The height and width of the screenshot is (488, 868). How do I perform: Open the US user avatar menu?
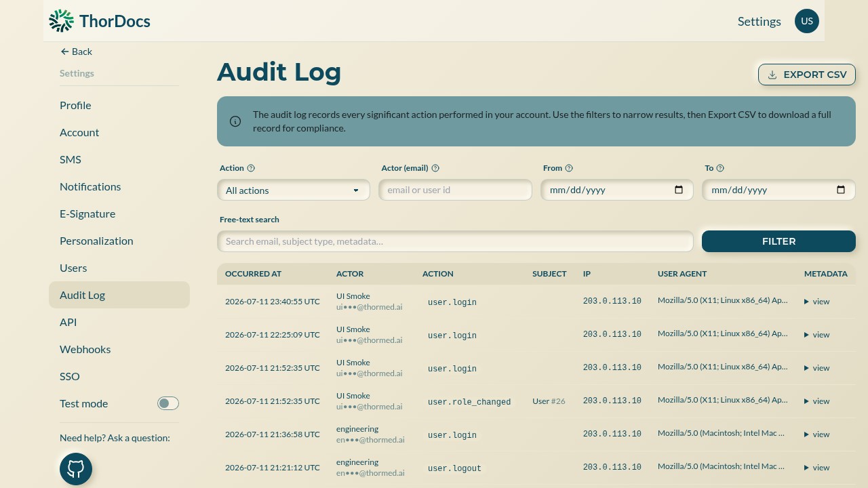[x=807, y=21]
